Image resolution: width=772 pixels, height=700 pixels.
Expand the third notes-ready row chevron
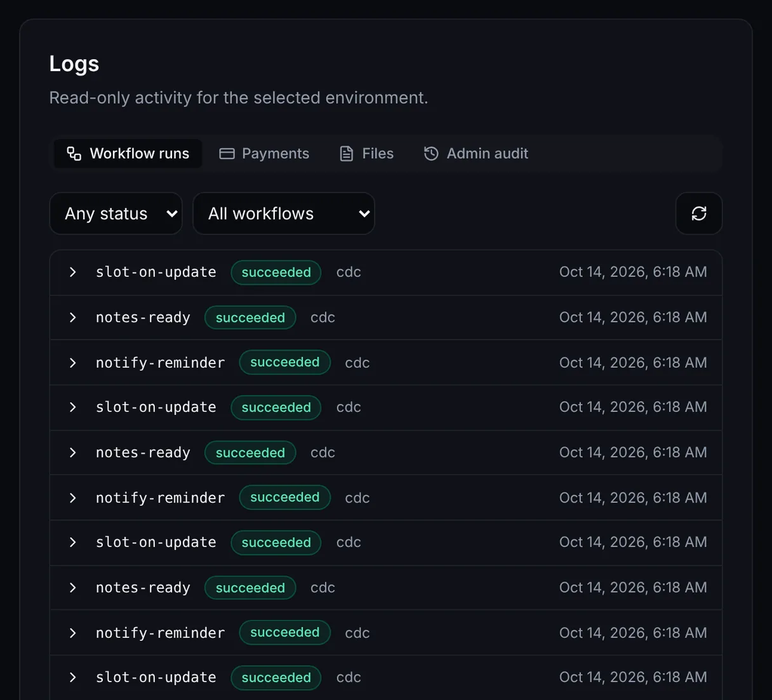pyautogui.click(x=72, y=588)
